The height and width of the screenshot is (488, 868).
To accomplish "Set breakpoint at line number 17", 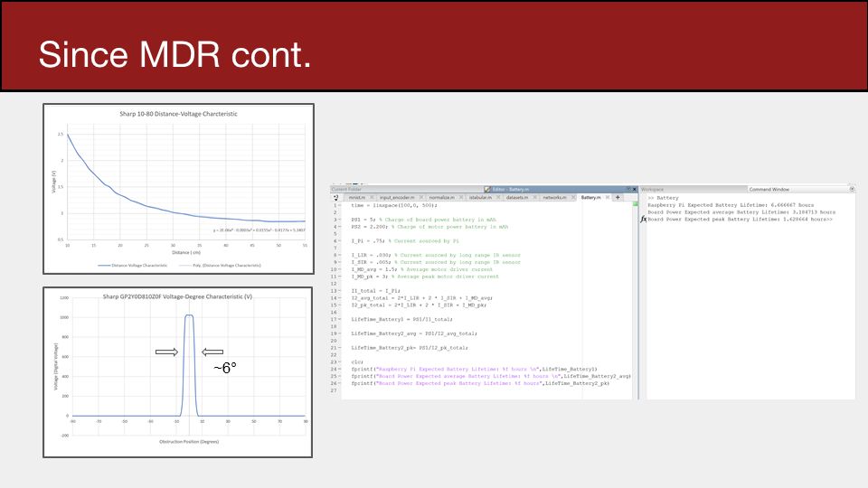I will 334,319.
